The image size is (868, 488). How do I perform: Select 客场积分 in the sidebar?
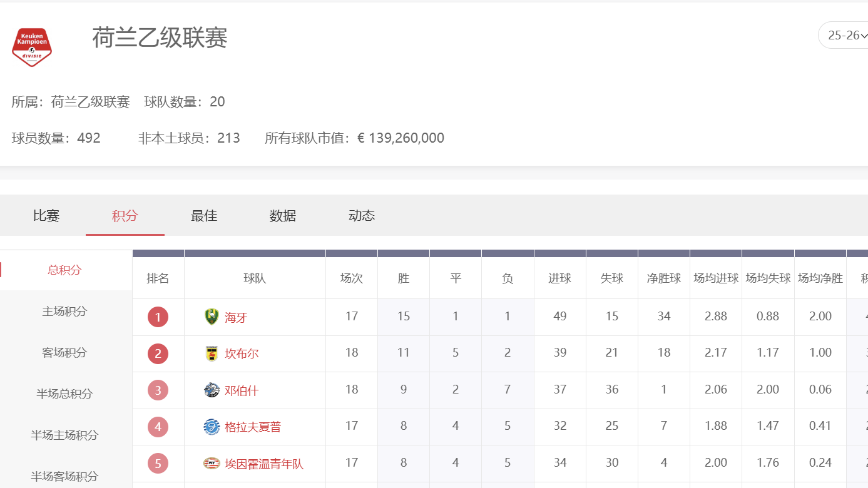pos(64,352)
